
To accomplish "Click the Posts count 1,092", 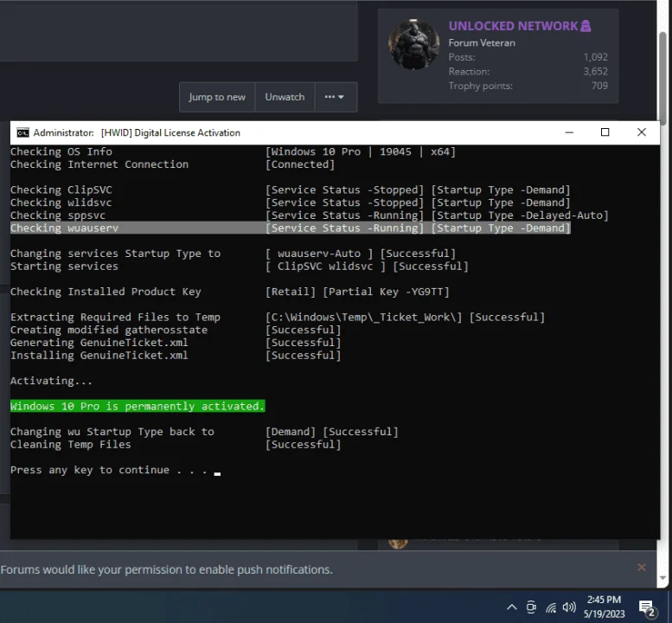I will (595, 57).
